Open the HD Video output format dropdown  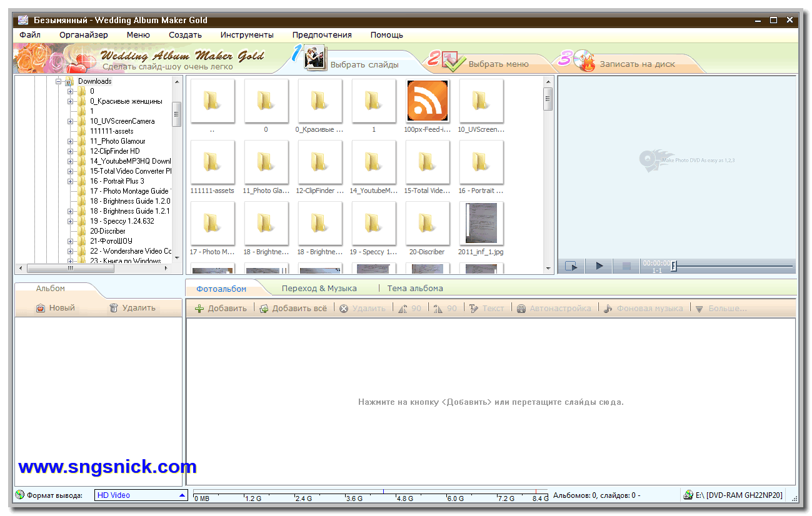pyautogui.click(x=141, y=495)
